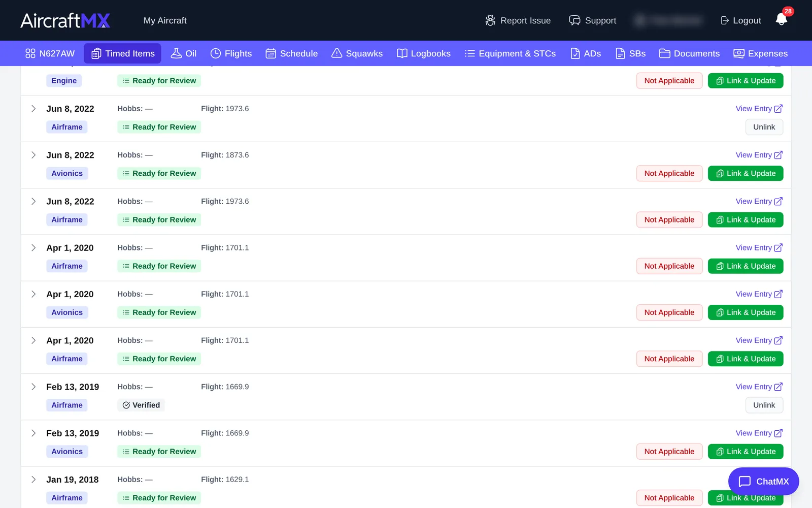Switch to the Squawks tab

[x=357, y=53]
